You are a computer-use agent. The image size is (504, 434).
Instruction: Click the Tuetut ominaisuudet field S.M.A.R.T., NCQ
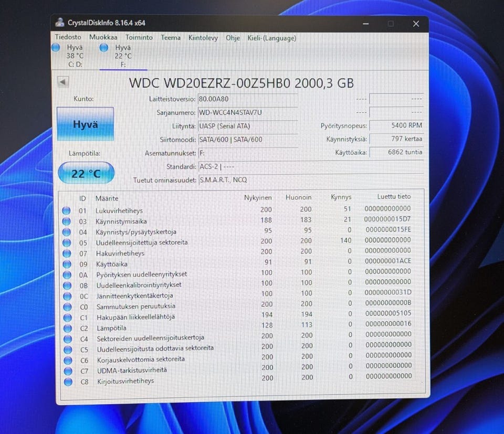pos(311,180)
